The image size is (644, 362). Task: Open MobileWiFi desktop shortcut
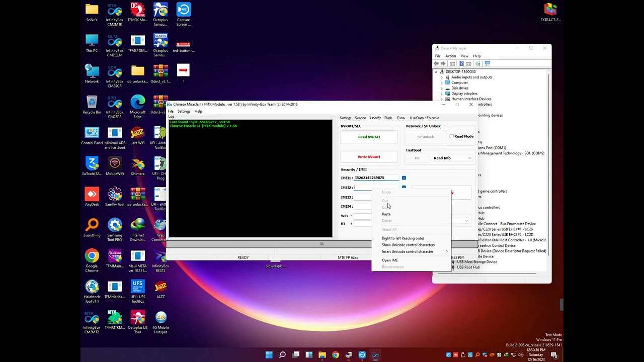[x=115, y=166]
